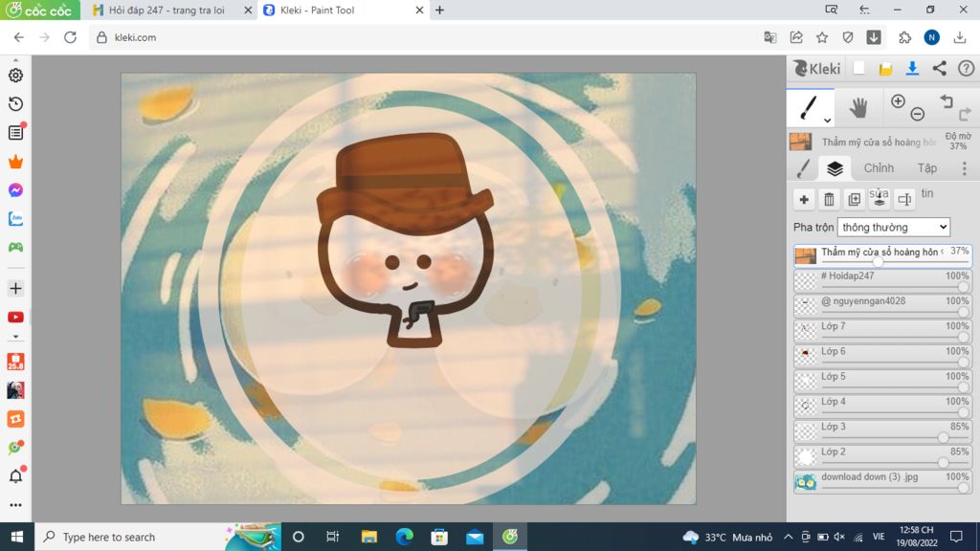Switch to the Tập tab
Image resolution: width=980 pixels, height=551 pixels.
(926, 168)
